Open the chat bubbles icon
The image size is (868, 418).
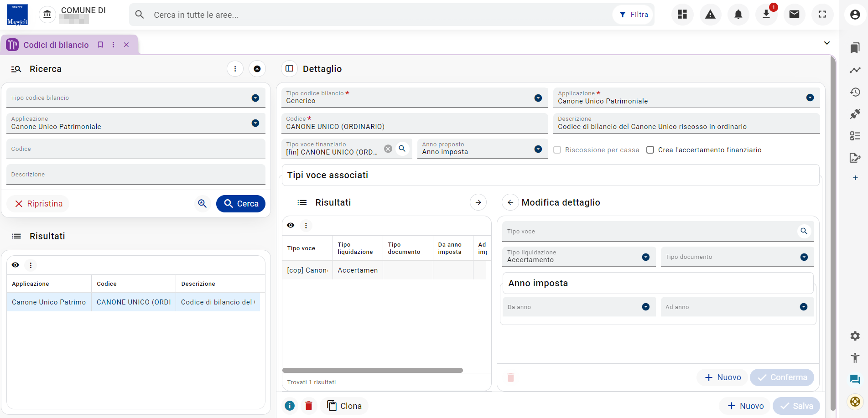(x=855, y=380)
